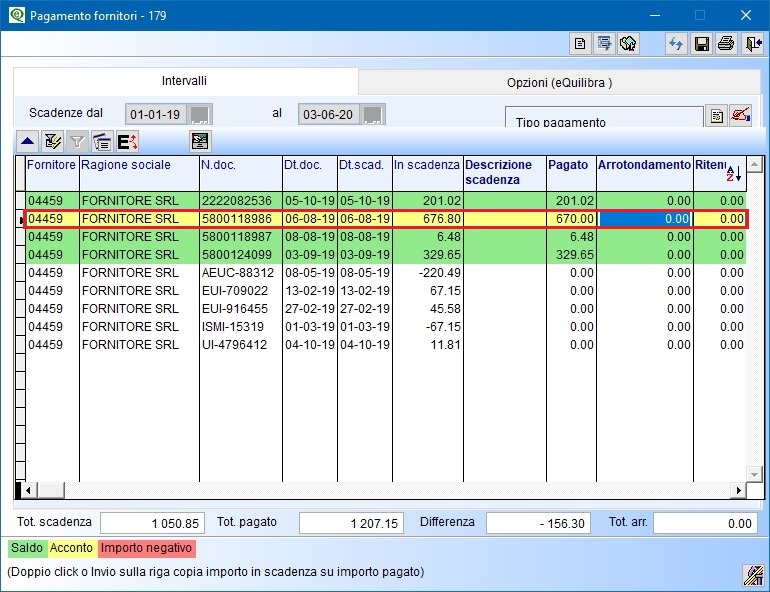
Task: Click the Differenza field -156.30
Action: click(x=538, y=523)
